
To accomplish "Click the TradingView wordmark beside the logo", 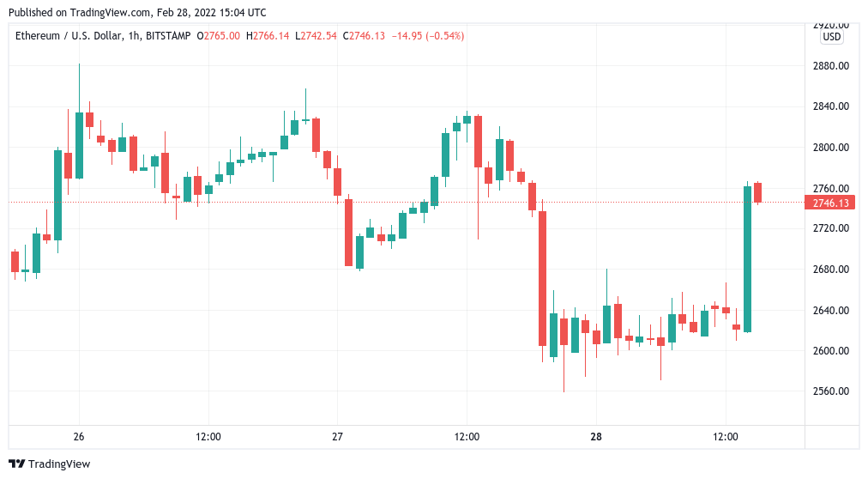I will (59, 464).
